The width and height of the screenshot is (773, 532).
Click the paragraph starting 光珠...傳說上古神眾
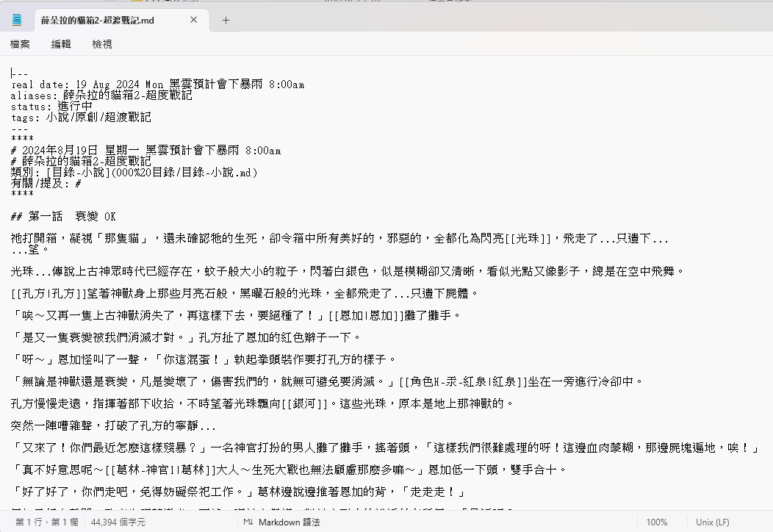point(348,271)
